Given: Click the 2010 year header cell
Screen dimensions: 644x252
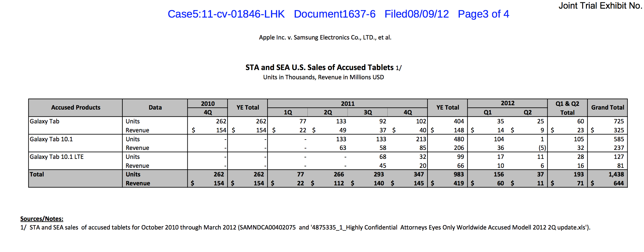Looking at the screenshot, I should point(208,104).
